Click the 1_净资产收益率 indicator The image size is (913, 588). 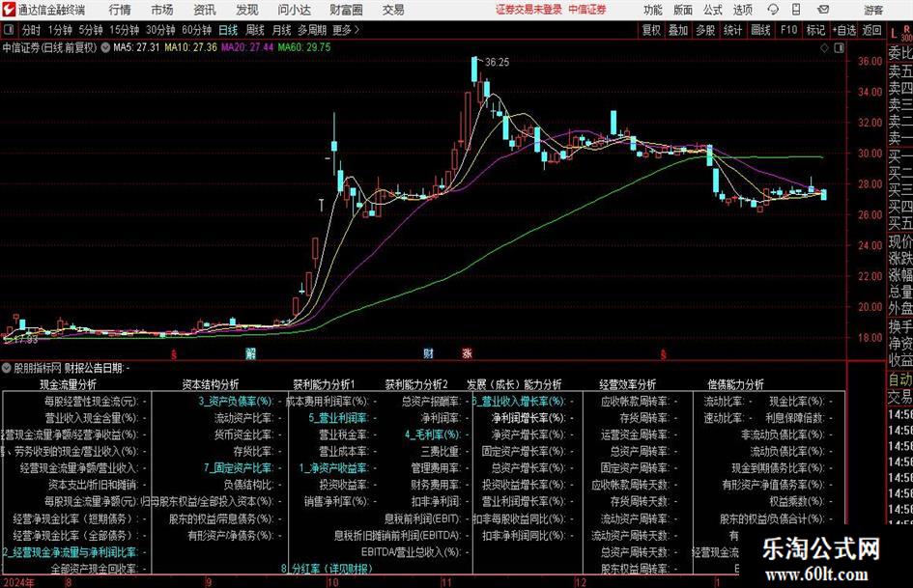pyautogui.click(x=333, y=468)
